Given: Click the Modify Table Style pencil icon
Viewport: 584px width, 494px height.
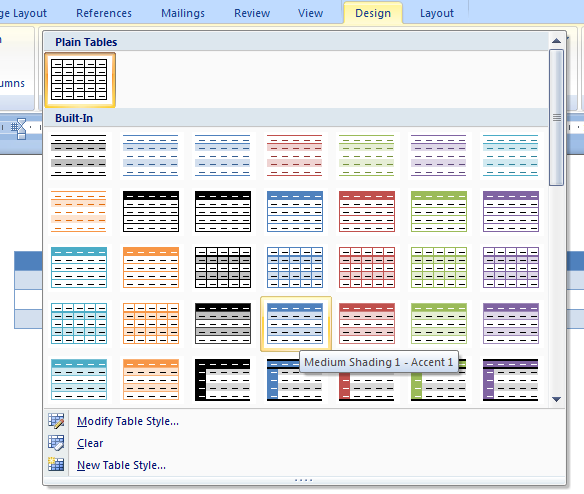Looking at the screenshot, I should tap(56, 421).
